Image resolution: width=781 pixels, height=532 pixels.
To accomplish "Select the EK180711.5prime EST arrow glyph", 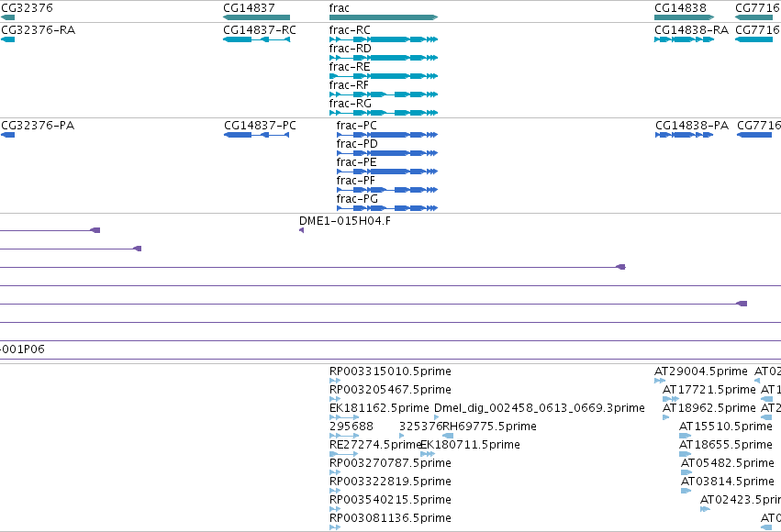I will coord(428,454).
